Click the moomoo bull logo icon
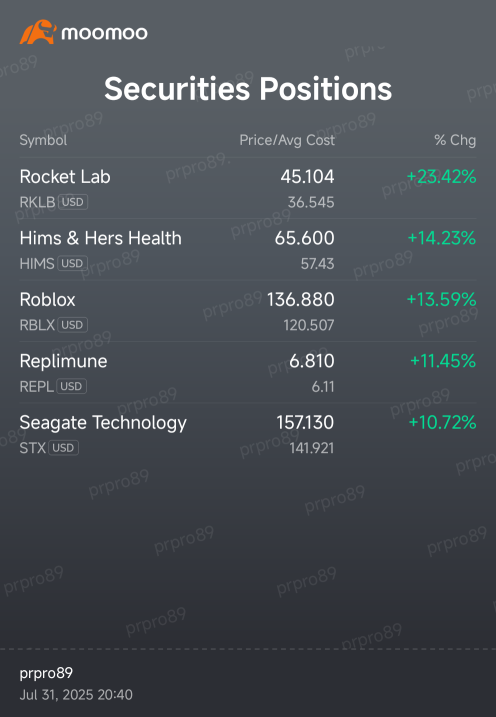 tap(38, 32)
